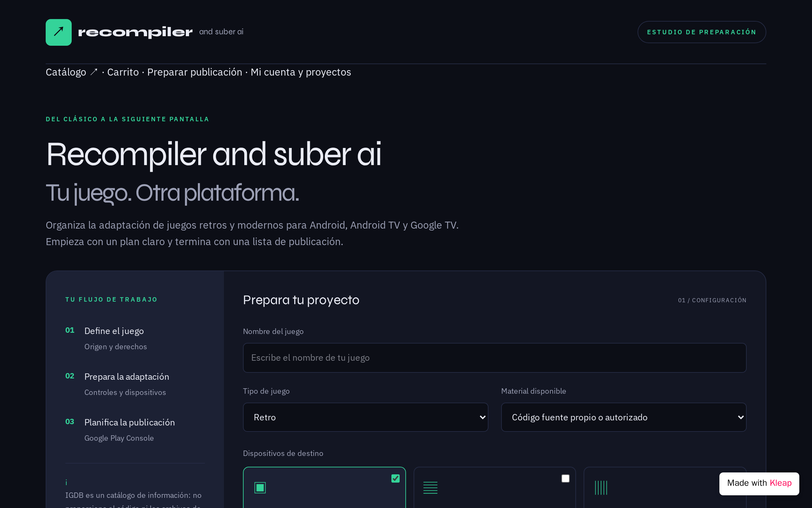Click Del clásico a la siguiente pantalla

coord(128,119)
